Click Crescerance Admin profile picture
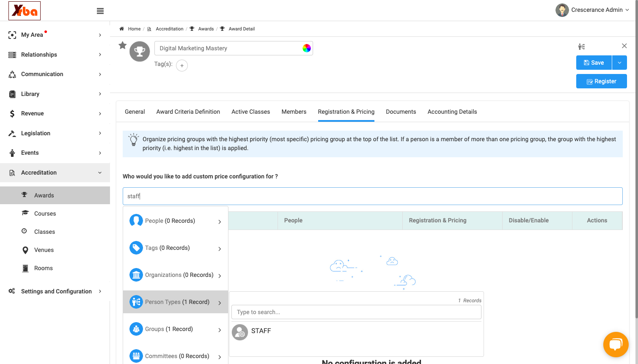The image size is (638, 364). coord(562,10)
